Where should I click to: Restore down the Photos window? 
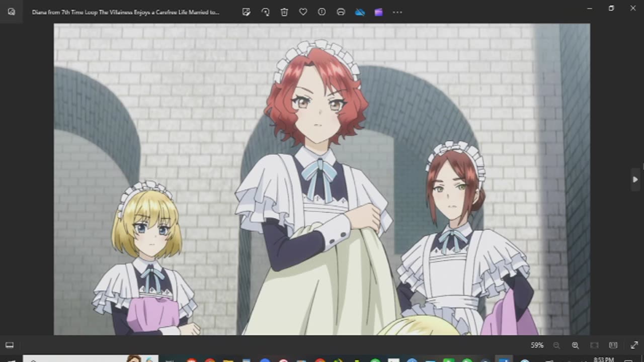(611, 9)
